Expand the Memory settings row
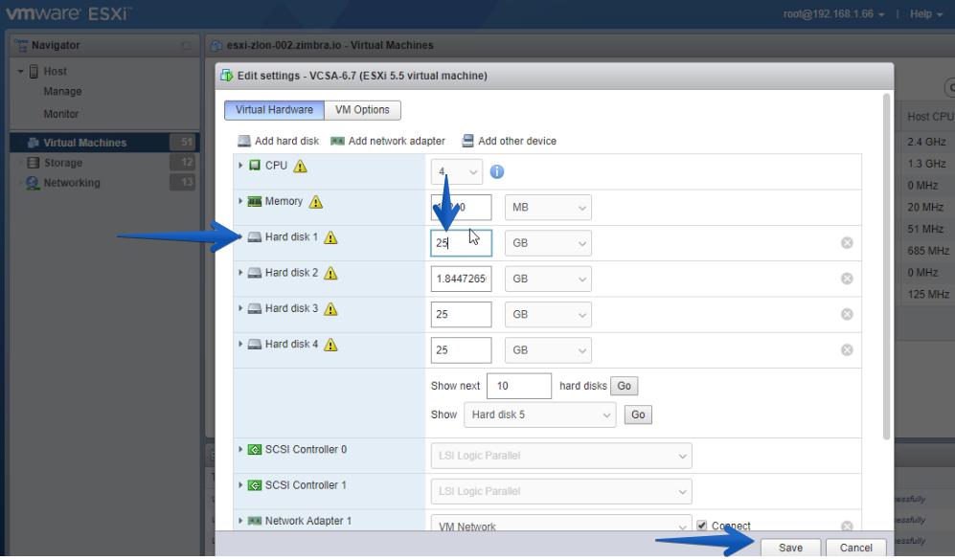 coord(240,201)
